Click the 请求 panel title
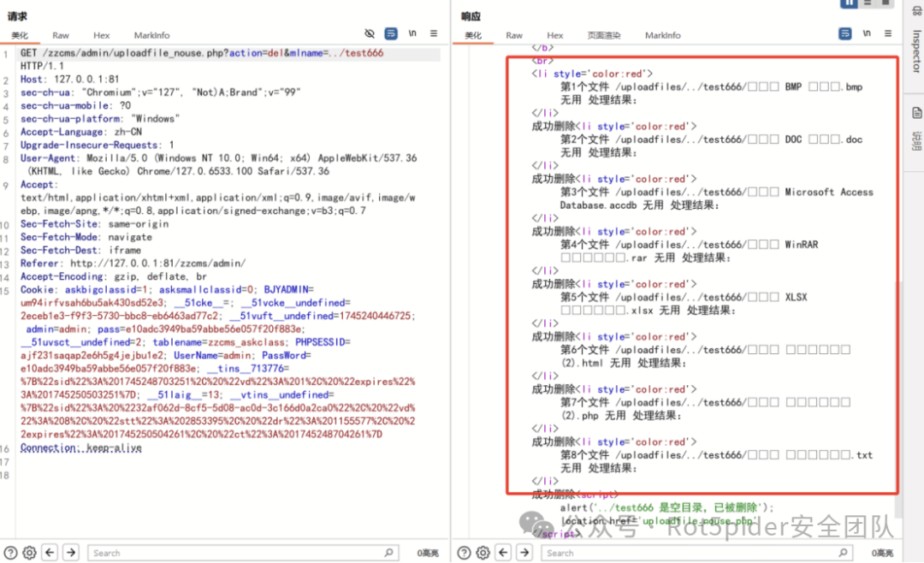Viewport: 924px width, 563px height. (17, 16)
